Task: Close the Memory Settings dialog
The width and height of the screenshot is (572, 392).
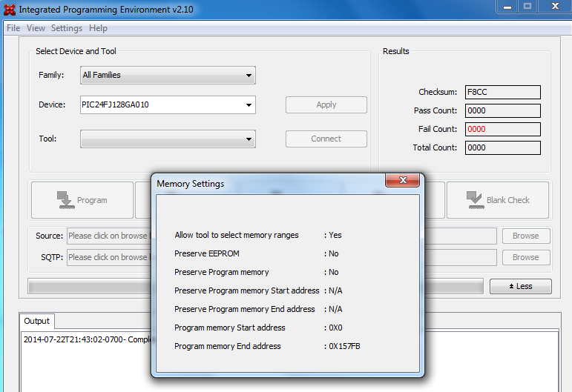Action: pyautogui.click(x=402, y=180)
